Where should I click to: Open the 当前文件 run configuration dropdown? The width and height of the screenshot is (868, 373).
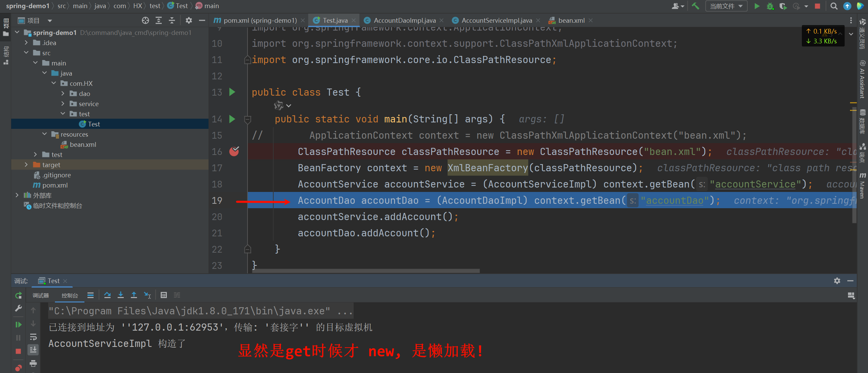tap(726, 6)
